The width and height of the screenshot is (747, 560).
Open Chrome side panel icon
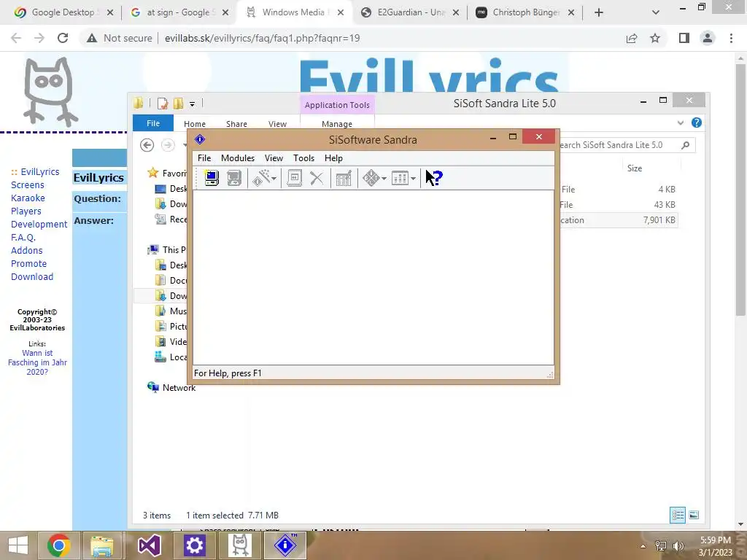click(x=684, y=38)
